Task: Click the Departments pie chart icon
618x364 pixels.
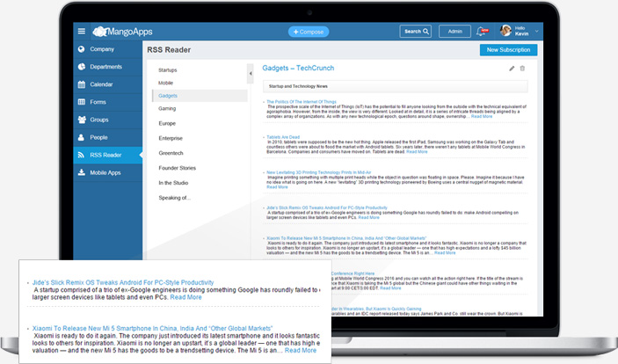Action: tap(82, 67)
